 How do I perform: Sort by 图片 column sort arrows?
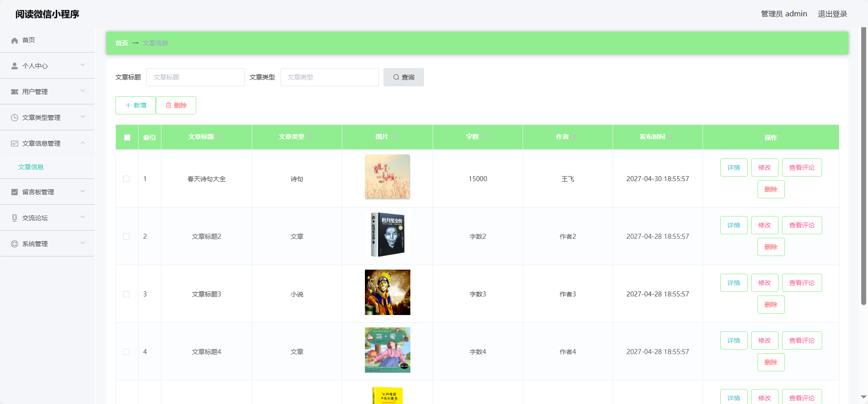click(394, 137)
